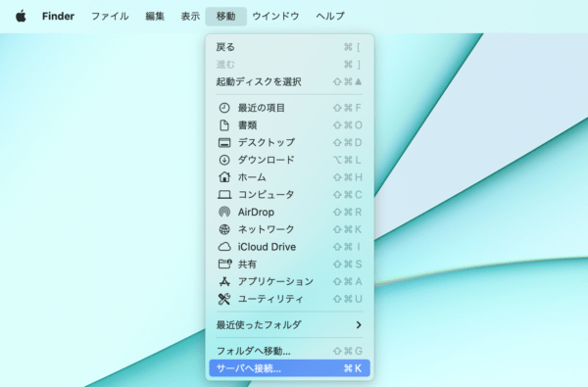Viewport: 588px width, 387px height.
Task: Click the laptop icon beside コンピュータ
Action: [224, 195]
